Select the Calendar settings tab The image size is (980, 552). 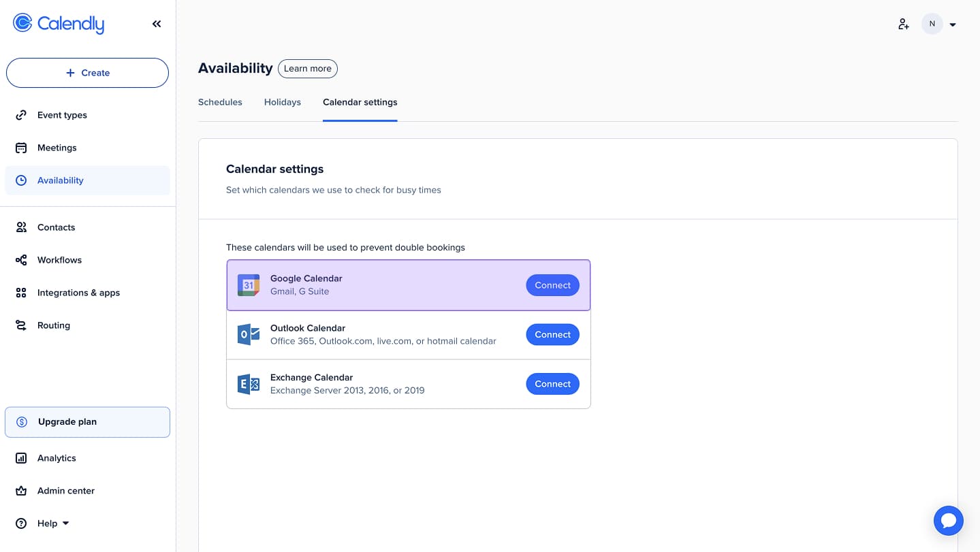360,102
